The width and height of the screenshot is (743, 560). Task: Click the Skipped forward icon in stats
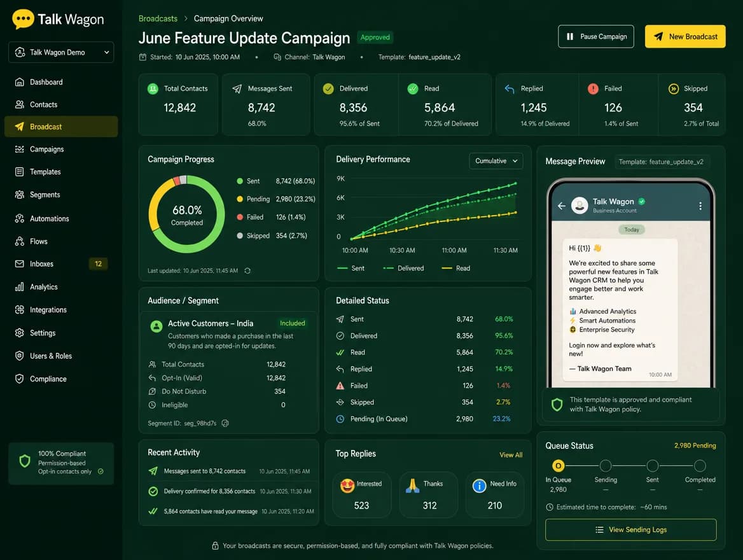coord(673,88)
